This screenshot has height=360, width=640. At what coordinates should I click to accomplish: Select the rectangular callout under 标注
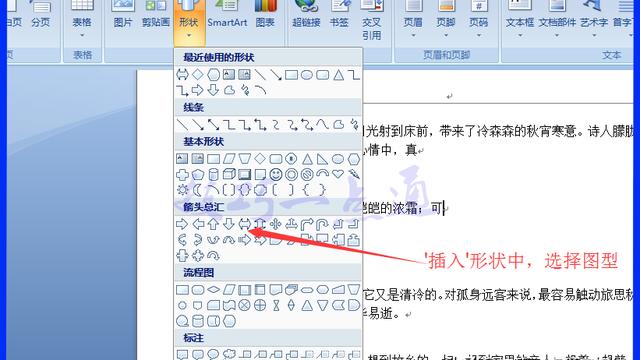(x=182, y=355)
